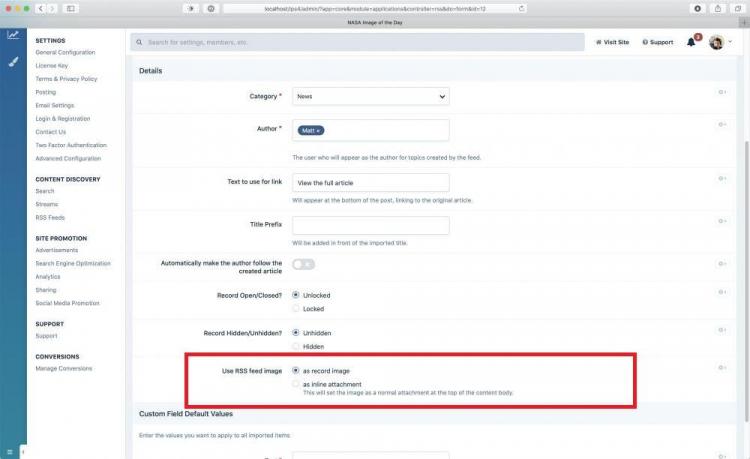750x459 pixels.
Task: Click the Safari share icon
Action: (x=718, y=8)
